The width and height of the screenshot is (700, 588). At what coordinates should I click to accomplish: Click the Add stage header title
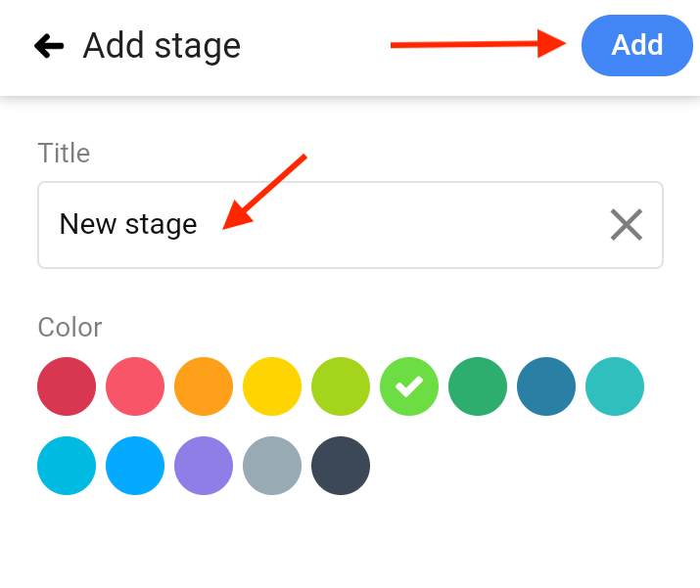(x=162, y=46)
